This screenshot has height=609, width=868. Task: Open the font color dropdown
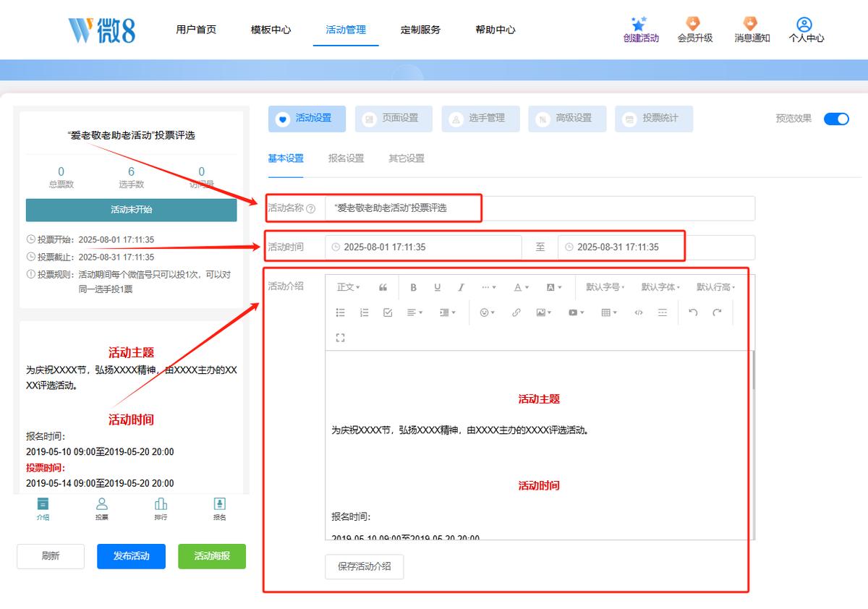[522, 287]
